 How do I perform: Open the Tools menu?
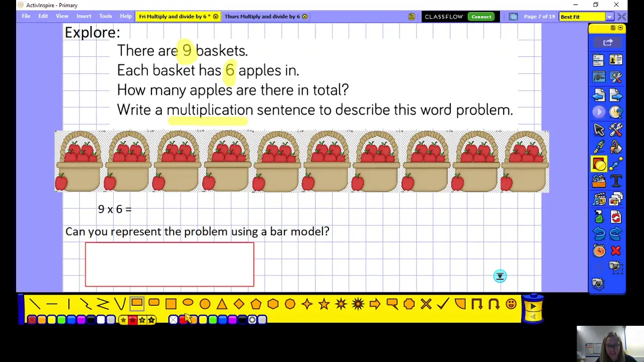pyautogui.click(x=106, y=17)
